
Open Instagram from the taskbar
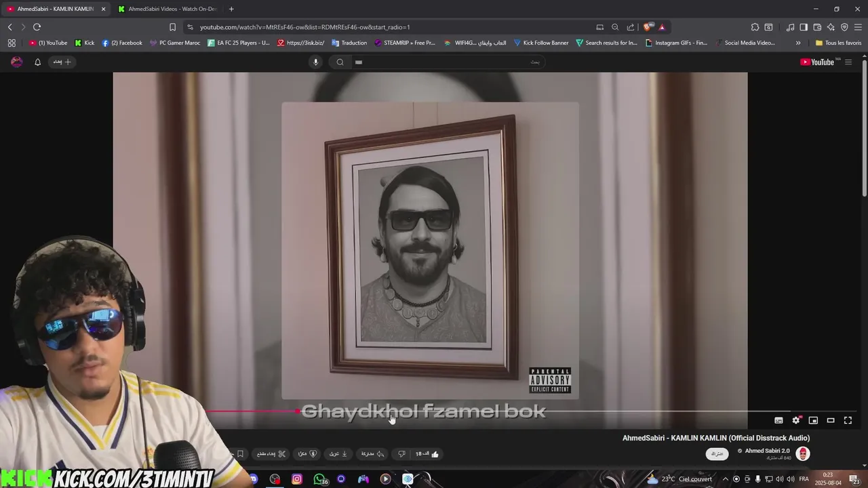(x=296, y=479)
